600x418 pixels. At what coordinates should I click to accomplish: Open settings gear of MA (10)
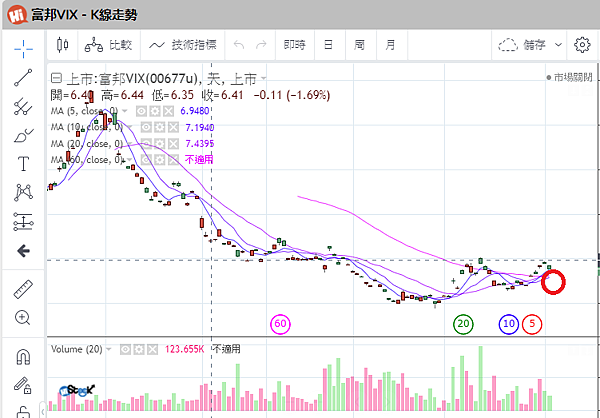click(x=160, y=127)
